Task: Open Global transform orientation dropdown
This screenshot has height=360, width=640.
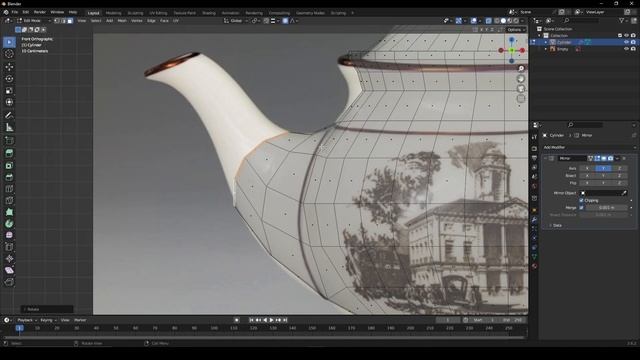Action: pyautogui.click(x=236, y=20)
